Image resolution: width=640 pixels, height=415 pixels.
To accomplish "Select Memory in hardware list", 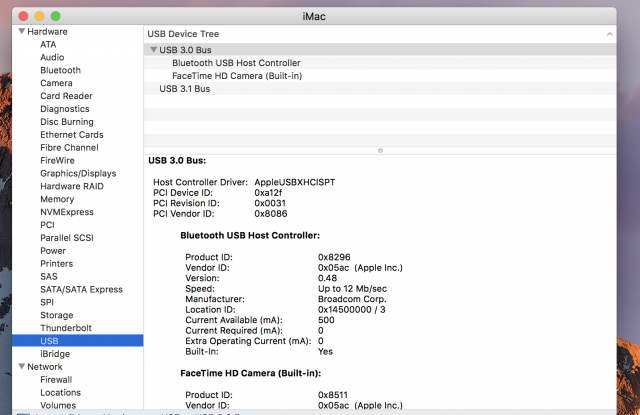I will [57, 199].
